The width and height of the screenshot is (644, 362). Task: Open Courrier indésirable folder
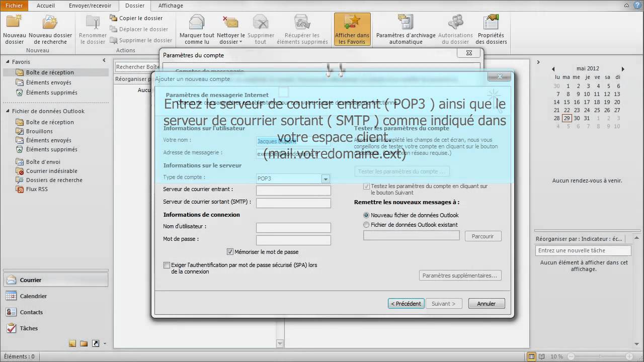47,171
